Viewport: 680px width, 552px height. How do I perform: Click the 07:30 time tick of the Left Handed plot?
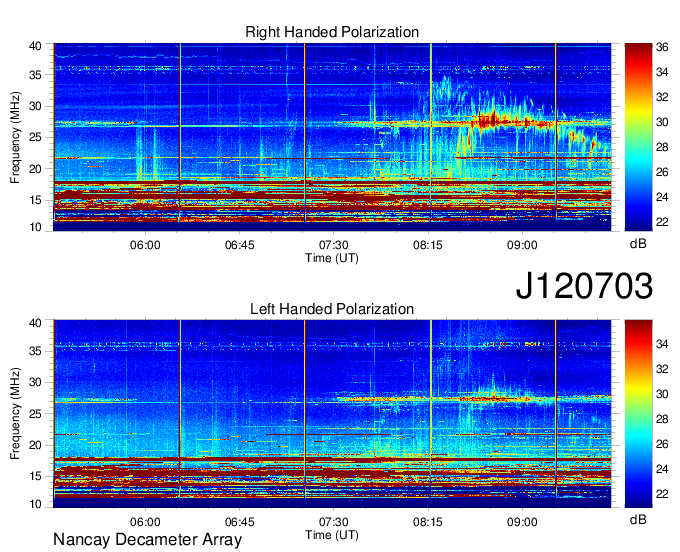(x=333, y=522)
